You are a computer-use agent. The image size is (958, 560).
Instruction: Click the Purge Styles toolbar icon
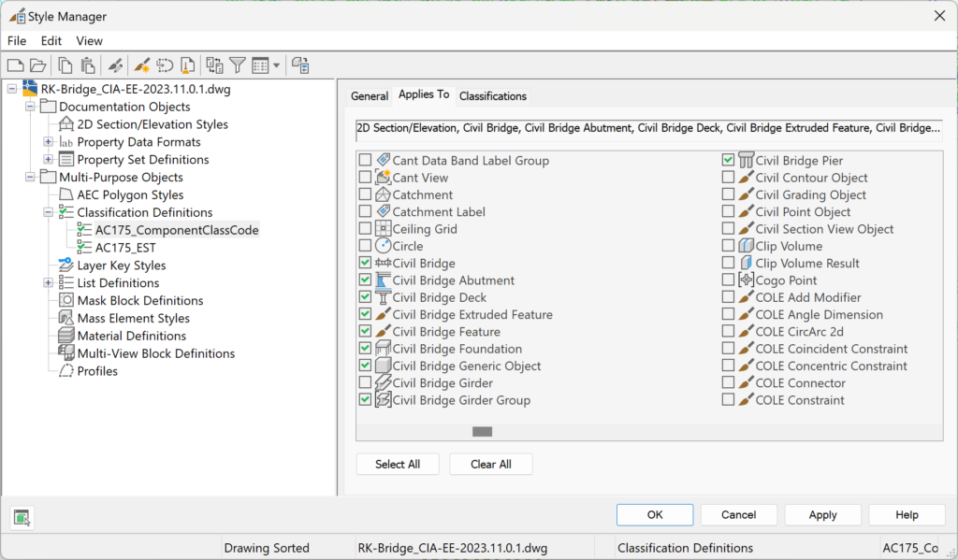(x=187, y=65)
